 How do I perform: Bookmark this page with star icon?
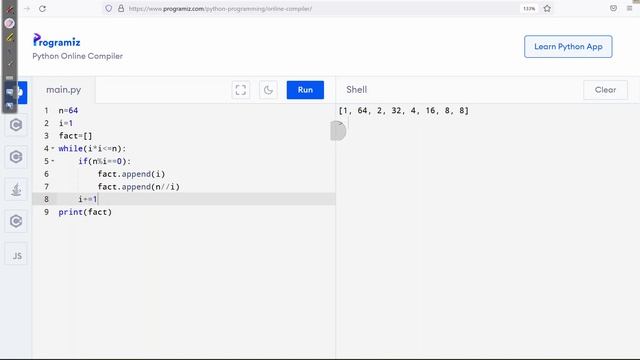coord(547,9)
